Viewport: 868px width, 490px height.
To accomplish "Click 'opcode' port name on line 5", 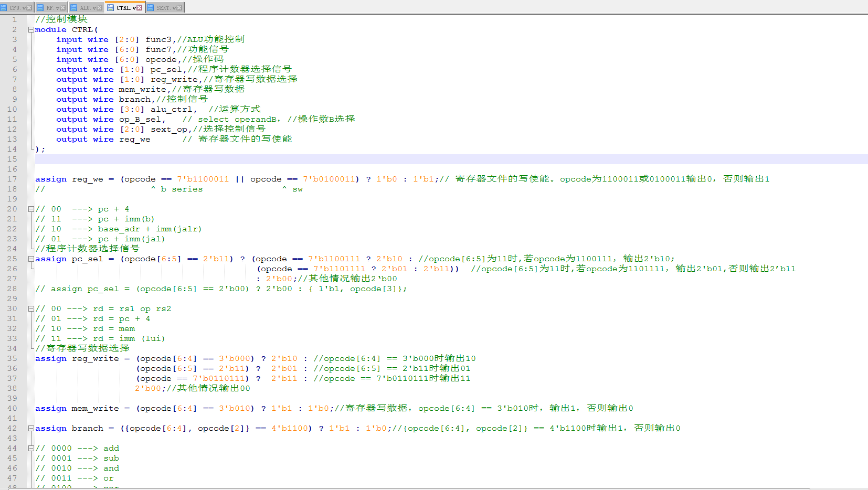I will pyautogui.click(x=161, y=60).
